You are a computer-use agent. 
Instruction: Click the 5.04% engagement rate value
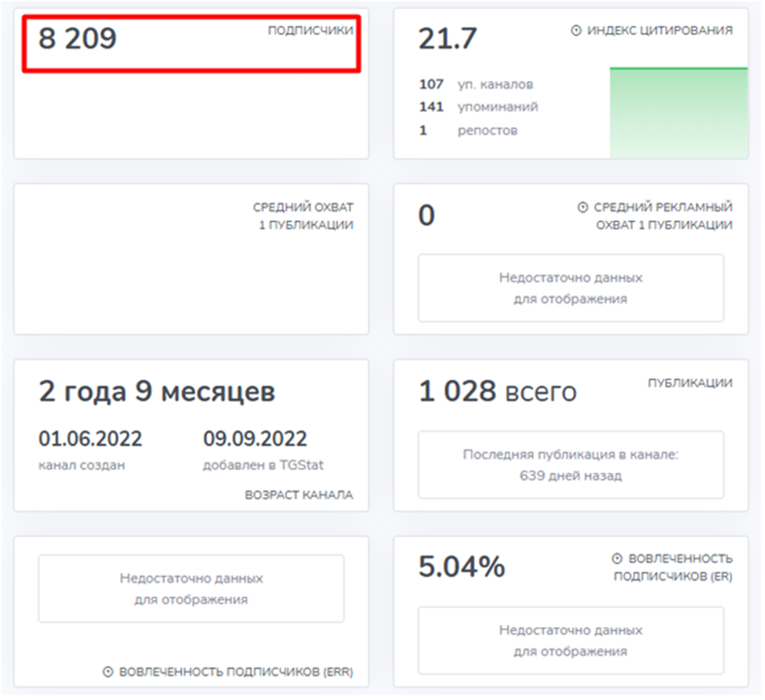[462, 567]
